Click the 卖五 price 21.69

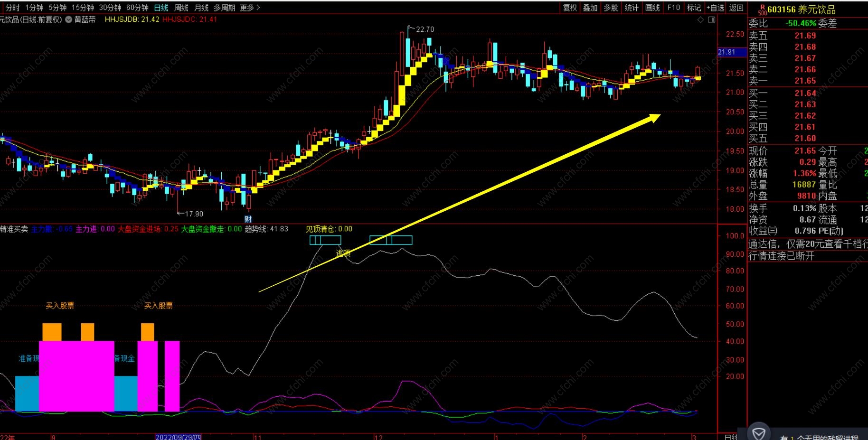[805, 36]
